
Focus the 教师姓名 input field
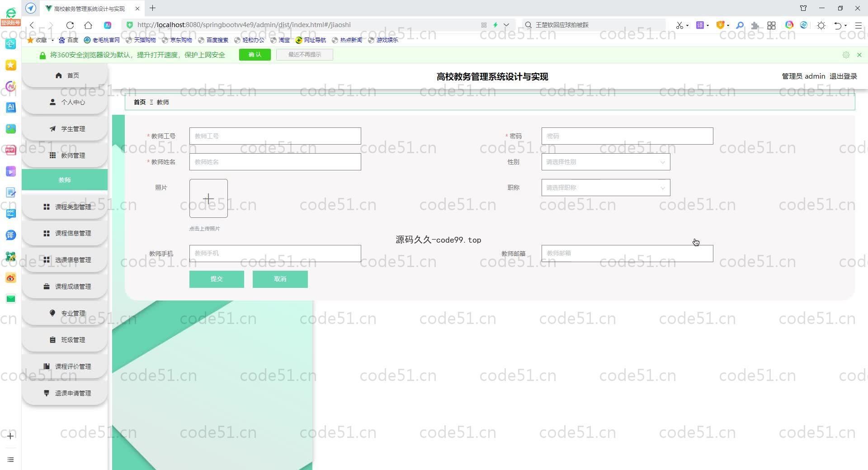point(275,162)
